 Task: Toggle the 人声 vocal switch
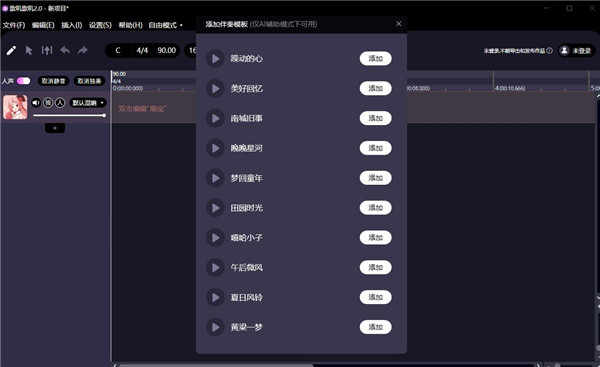(x=23, y=81)
